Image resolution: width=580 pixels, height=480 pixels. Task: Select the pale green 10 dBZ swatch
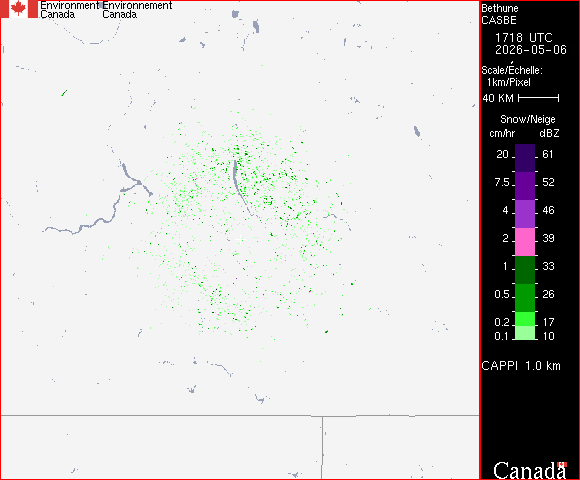(525, 333)
